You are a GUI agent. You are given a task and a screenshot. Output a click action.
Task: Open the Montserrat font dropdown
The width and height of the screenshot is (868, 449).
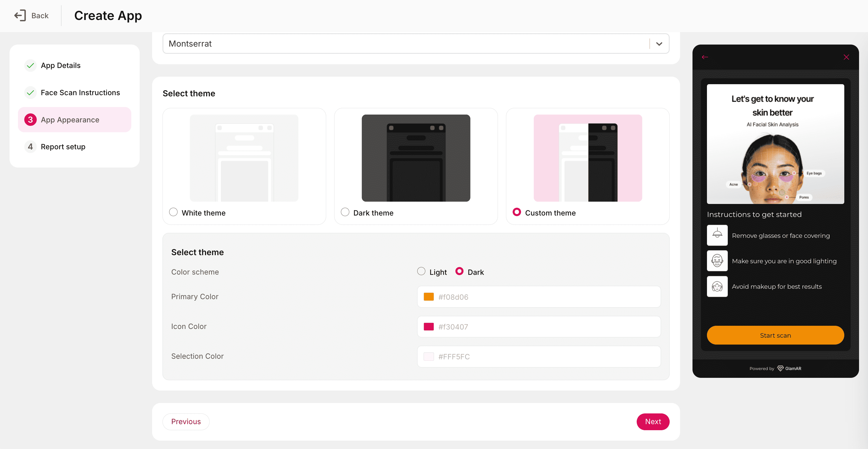(x=404, y=44)
